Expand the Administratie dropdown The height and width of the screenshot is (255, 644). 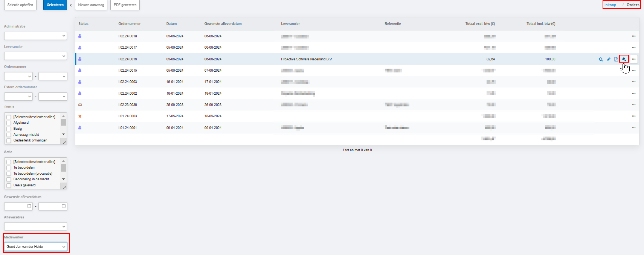coord(35,36)
